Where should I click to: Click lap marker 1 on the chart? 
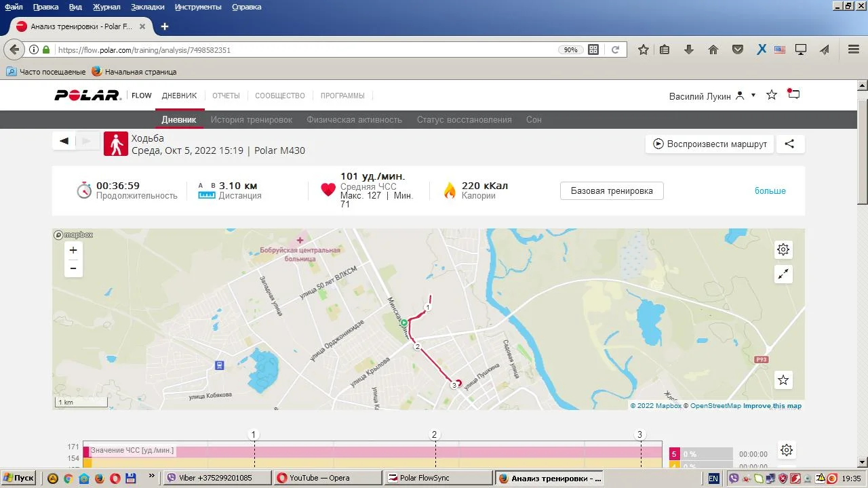coord(254,434)
